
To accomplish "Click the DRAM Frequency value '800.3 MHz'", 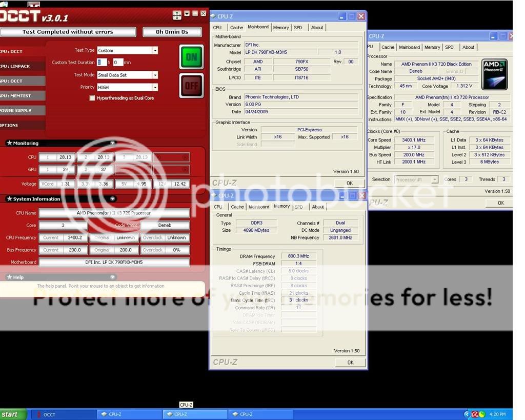I will pos(298,256).
